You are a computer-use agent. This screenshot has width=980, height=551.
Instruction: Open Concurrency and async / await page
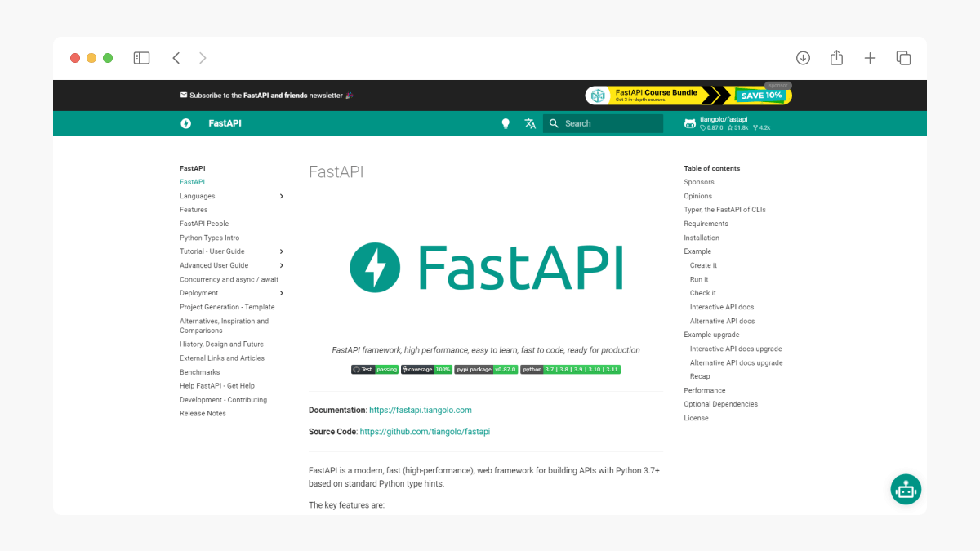(x=229, y=279)
